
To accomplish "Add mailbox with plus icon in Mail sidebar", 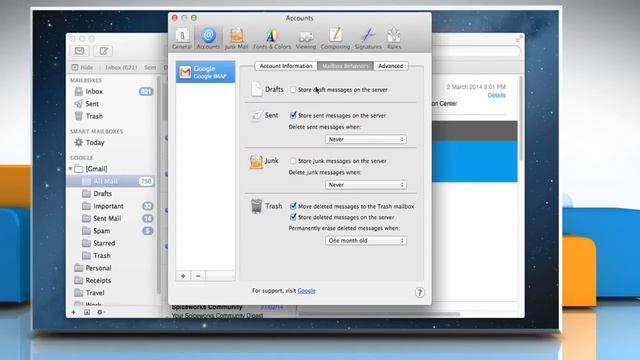I will coord(74,312).
